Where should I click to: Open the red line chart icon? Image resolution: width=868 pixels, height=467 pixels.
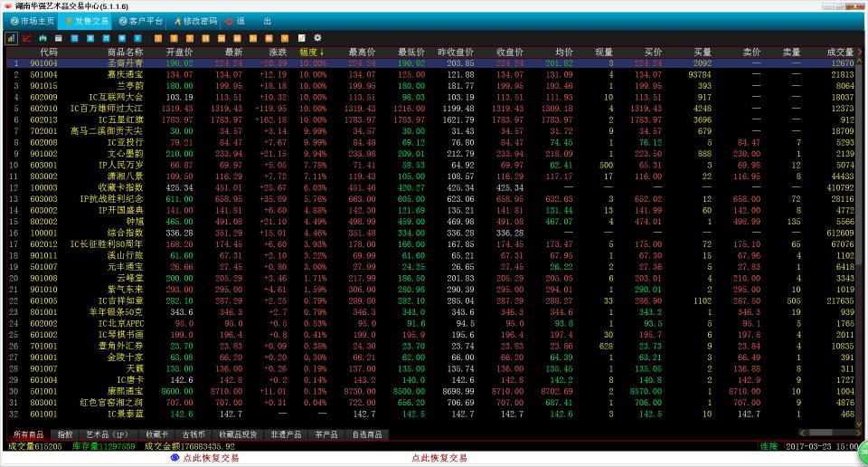pyautogui.click(x=27, y=38)
